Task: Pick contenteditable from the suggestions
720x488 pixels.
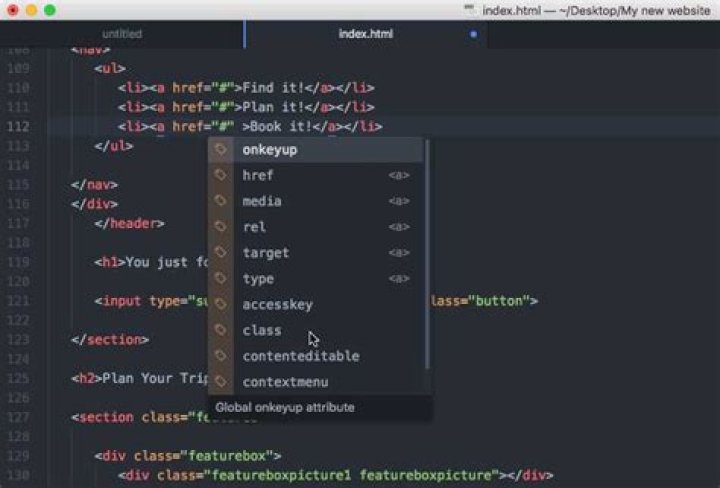Action: click(300, 357)
